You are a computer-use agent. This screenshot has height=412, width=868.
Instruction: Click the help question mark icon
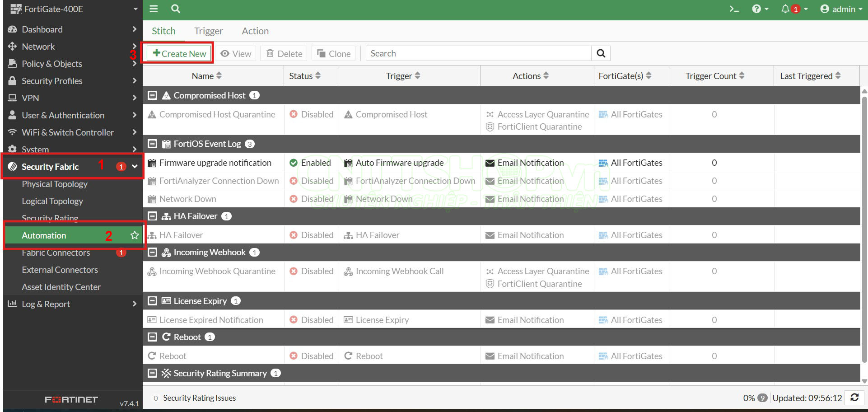[756, 9]
